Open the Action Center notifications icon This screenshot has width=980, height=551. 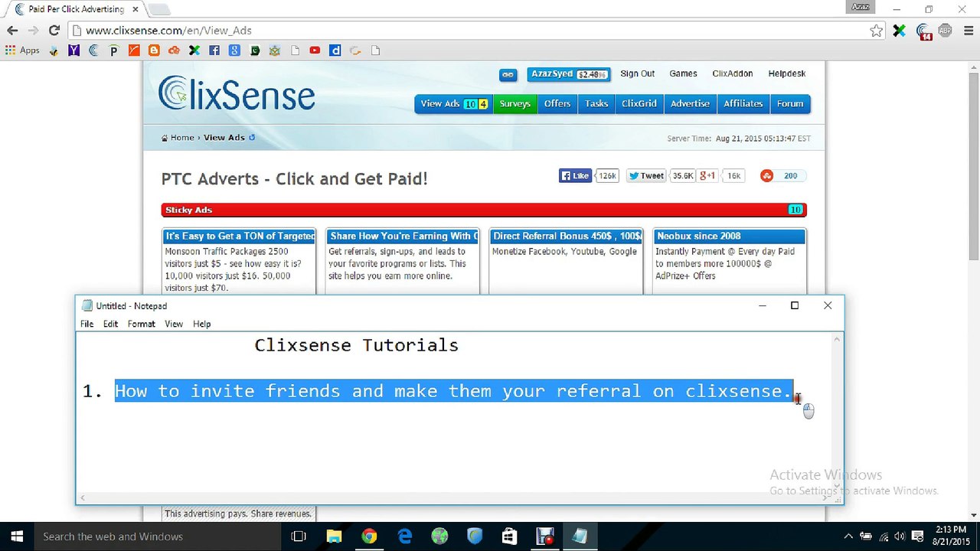[917, 536]
